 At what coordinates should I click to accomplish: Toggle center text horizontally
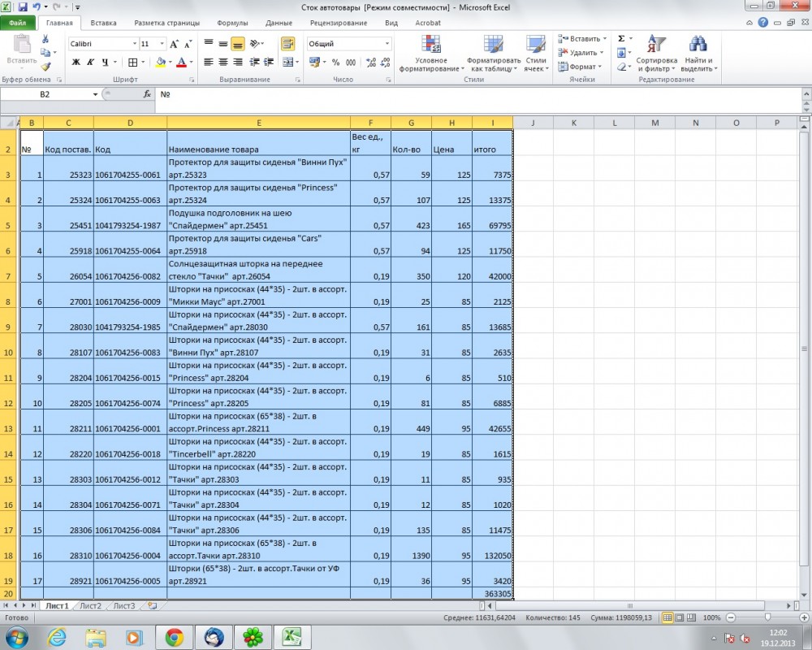click(x=223, y=63)
